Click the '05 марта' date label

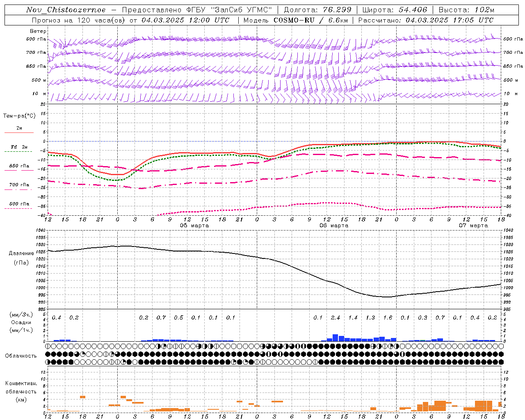pyautogui.click(x=194, y=226)
